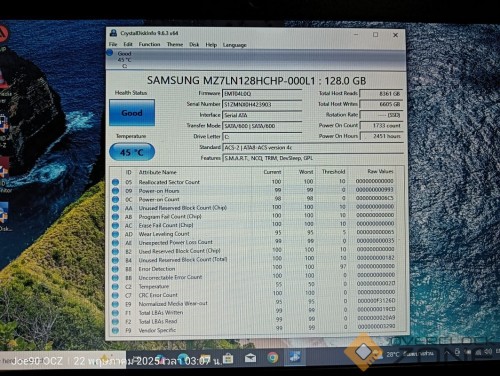Select the C: drive status icon at top

click(x=110, y=53)
